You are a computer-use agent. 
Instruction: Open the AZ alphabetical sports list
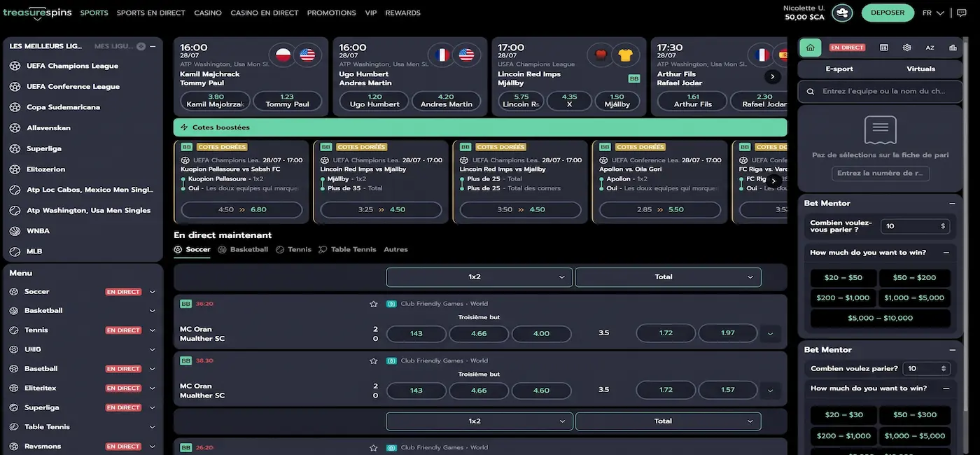click(x=930, y=48)
